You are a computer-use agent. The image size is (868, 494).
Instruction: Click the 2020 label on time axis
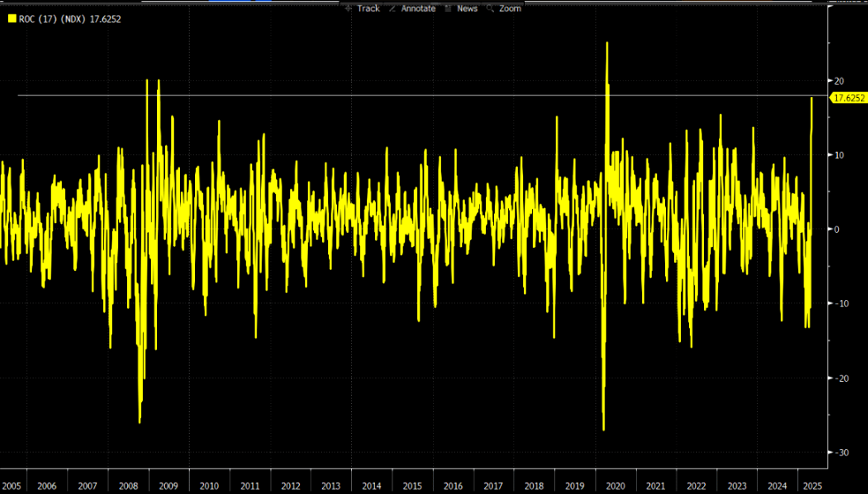click(614, 486)
